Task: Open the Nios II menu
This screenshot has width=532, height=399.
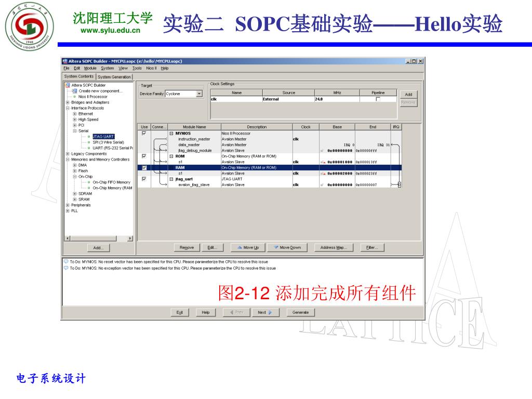Action: click(151, 68)
